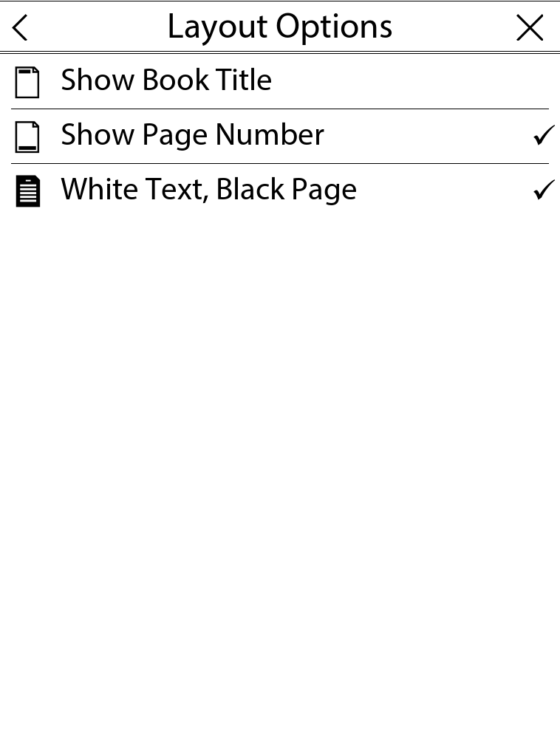The width and height of the screenshot is (560, 756).
Task: Click the Layout Options header title
Action: point(279,27)
